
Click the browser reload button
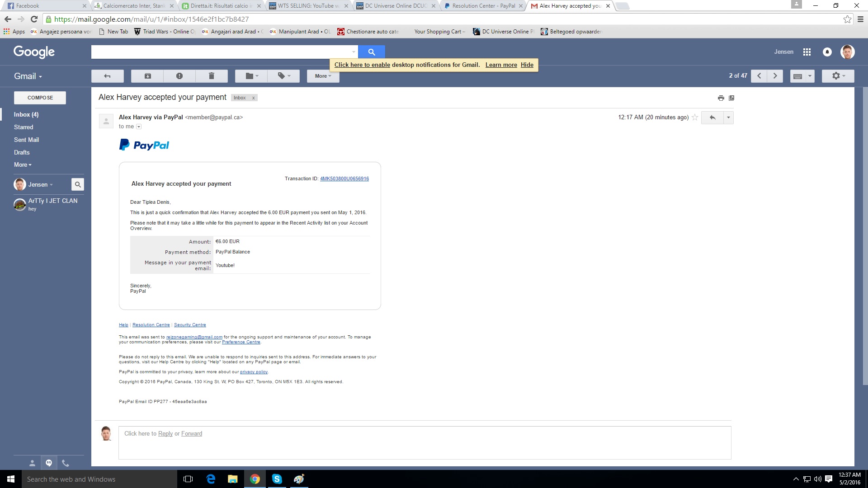(x=34, y=19)
